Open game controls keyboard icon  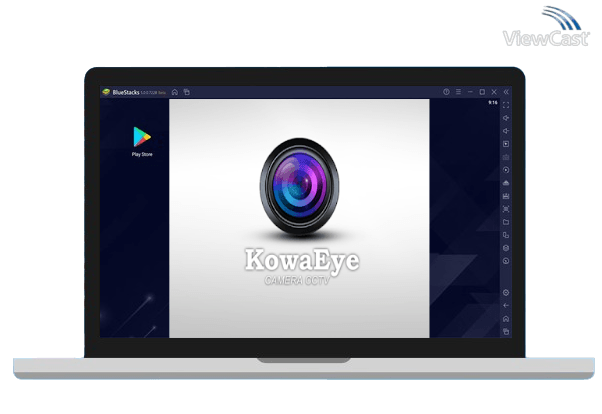tap(506, 157)
